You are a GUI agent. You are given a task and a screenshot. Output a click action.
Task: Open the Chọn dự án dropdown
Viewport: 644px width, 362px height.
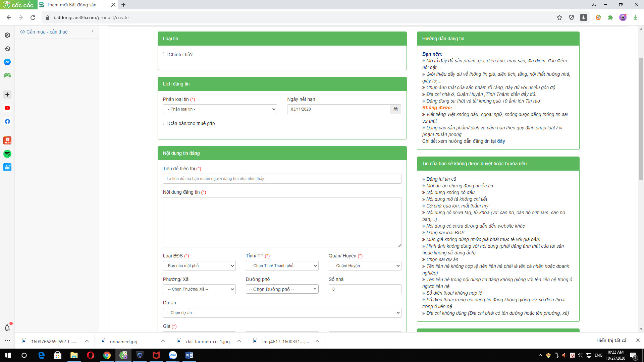(282, 313)
